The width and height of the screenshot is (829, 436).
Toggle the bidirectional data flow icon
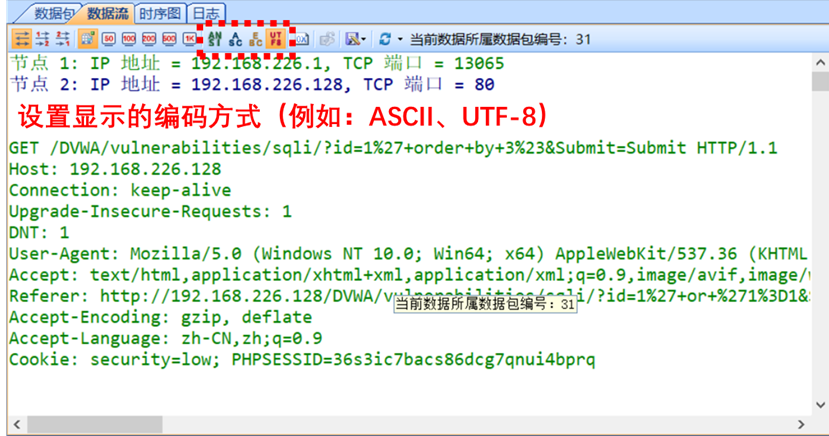coord(22,39)
